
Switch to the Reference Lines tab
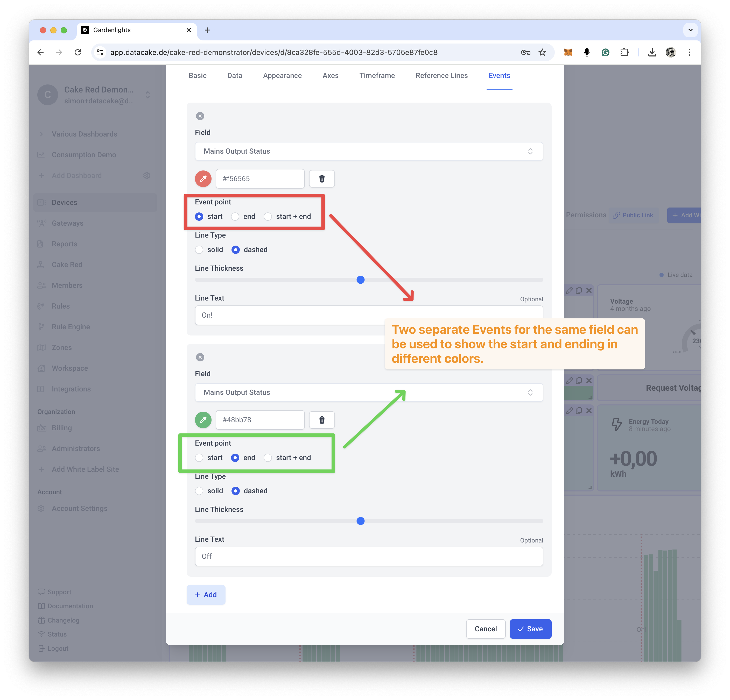441,76
